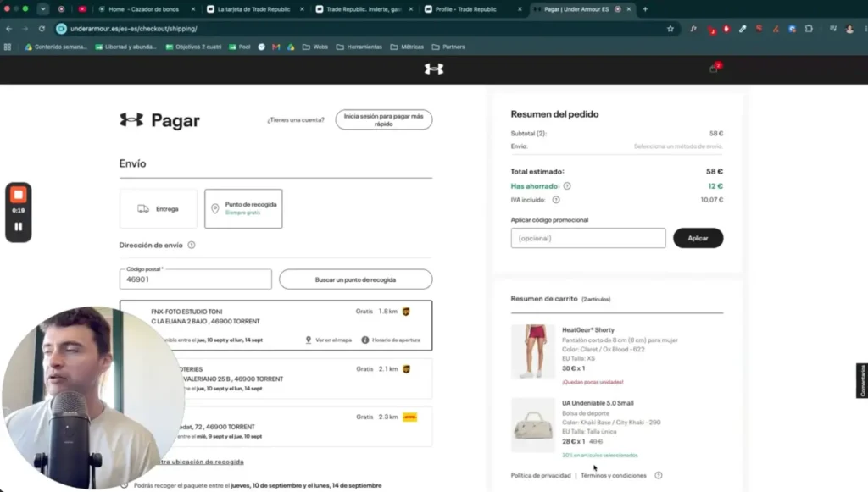Click the browser address bar
This screenshot has width=868, height=492.
pos(365,29)
